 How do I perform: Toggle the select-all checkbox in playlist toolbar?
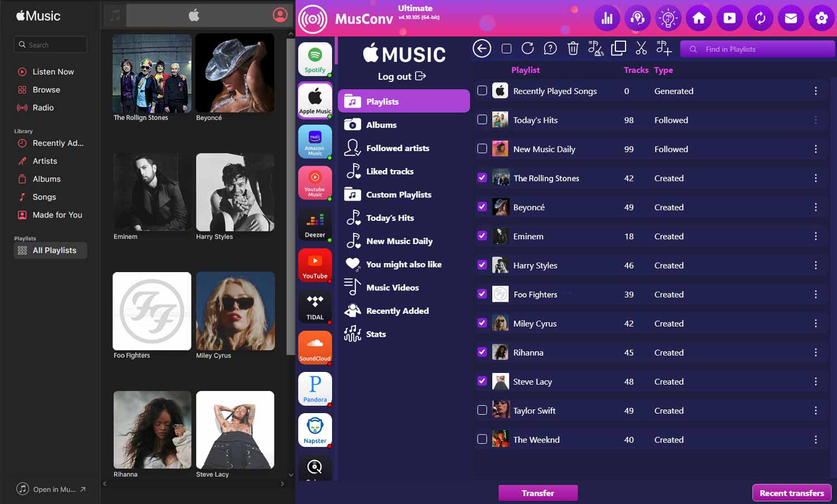tap(506, 49)
